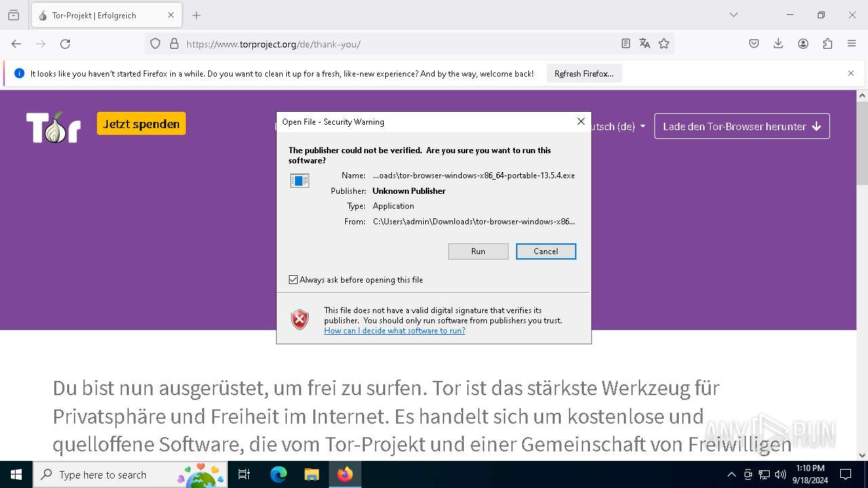
Task: Open the Windows Start menu
Action: pyautogui.click(x=16, y=474)
